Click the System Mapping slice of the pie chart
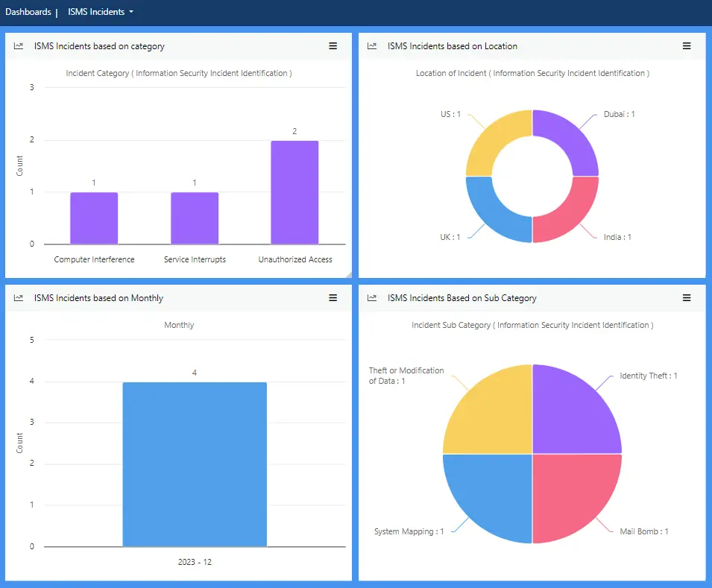The height and width of the screenshot is (588, 712). [492, 496]
